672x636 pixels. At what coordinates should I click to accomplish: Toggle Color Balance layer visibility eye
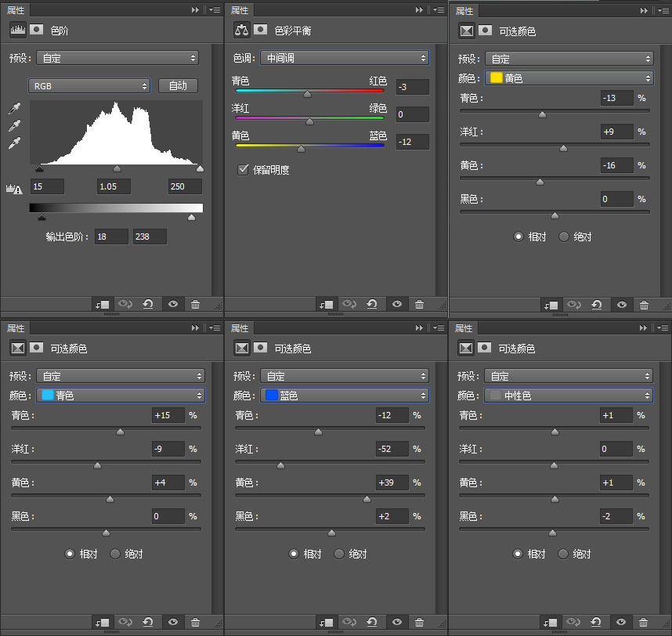click(x=397, y=304)
